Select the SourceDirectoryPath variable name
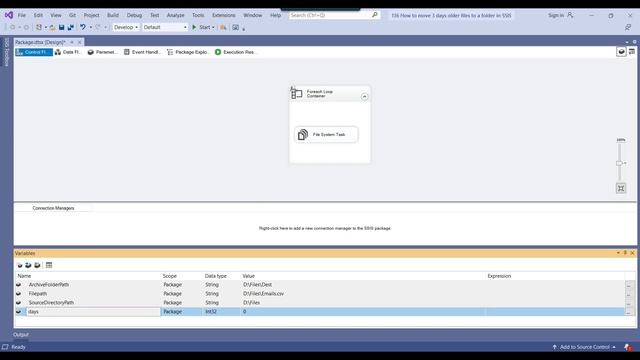The image size is (640, 360). coord(51,302)
